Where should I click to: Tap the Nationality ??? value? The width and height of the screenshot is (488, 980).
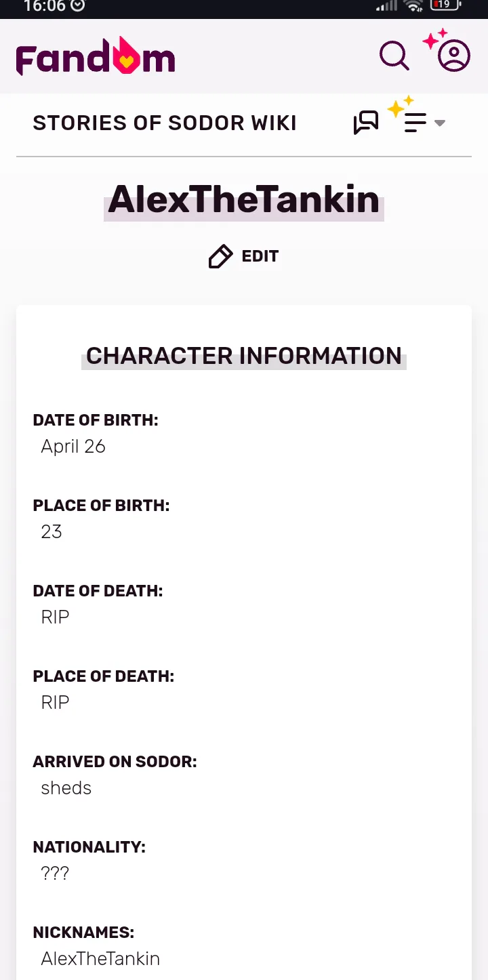click(55, 874)
